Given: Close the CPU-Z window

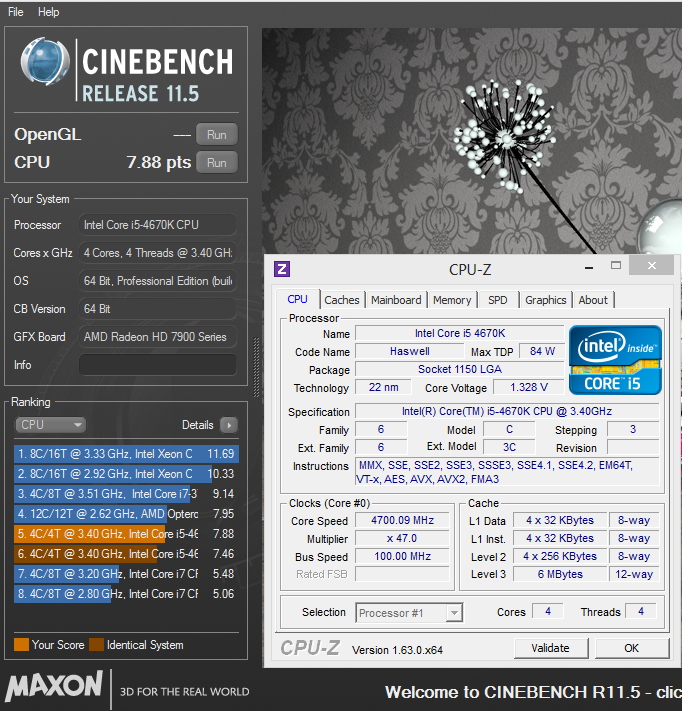Looking at the screenshot, I should coord(651,266).
